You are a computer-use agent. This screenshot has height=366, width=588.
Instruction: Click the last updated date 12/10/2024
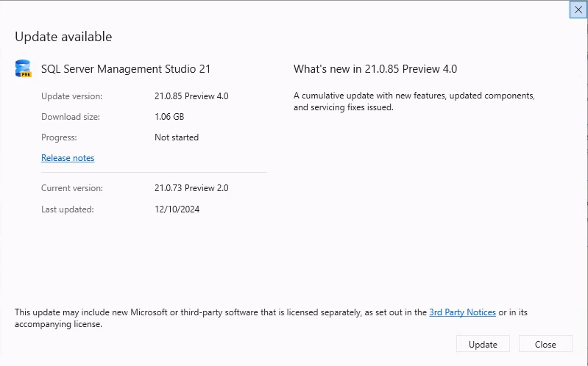coord(177,209)
